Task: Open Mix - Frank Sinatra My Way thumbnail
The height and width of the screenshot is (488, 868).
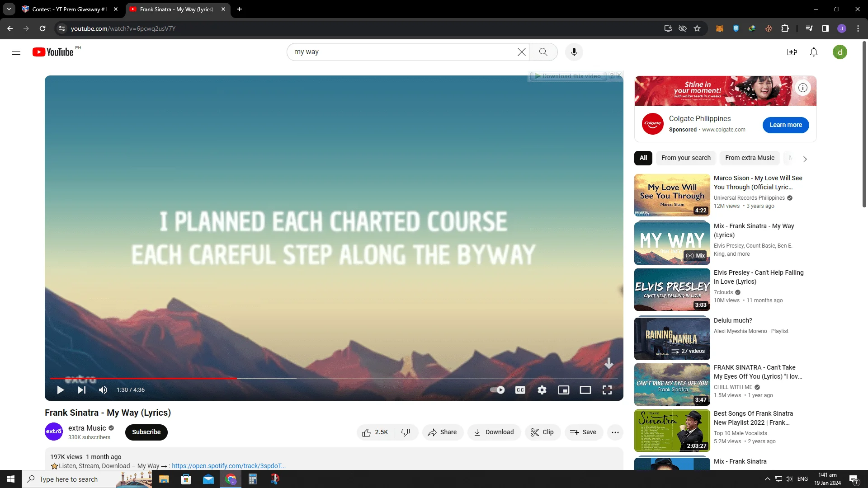Action: pyautogui.click(x=672, y=243)
